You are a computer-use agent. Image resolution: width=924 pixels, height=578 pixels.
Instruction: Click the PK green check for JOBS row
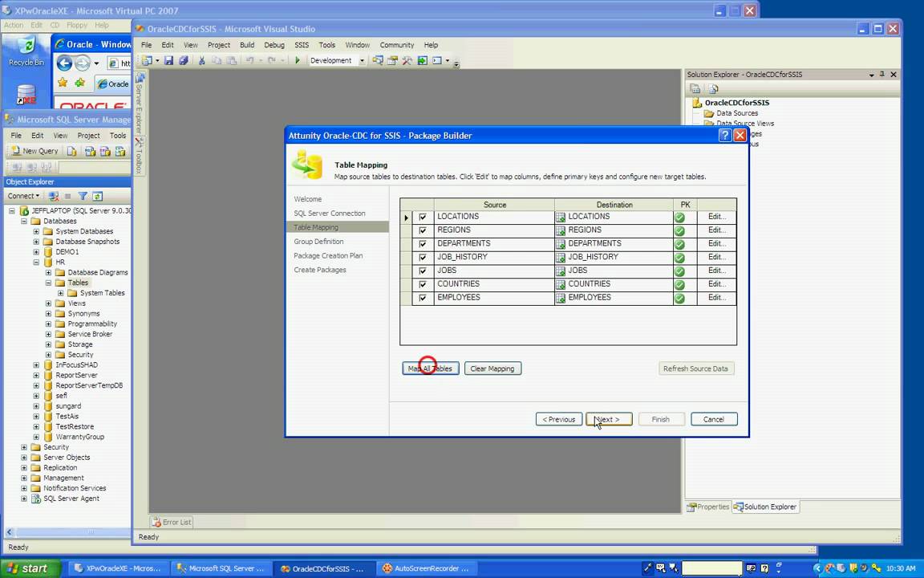click(679, 271)
